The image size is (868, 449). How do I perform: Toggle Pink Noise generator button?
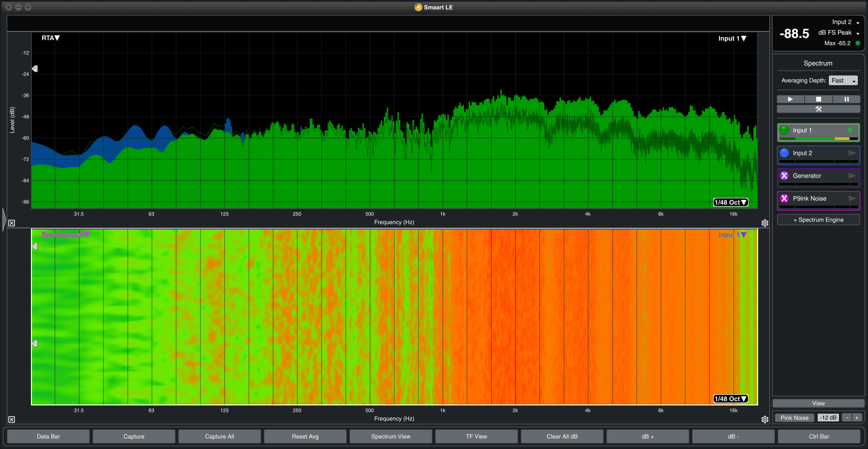point(794,418)
